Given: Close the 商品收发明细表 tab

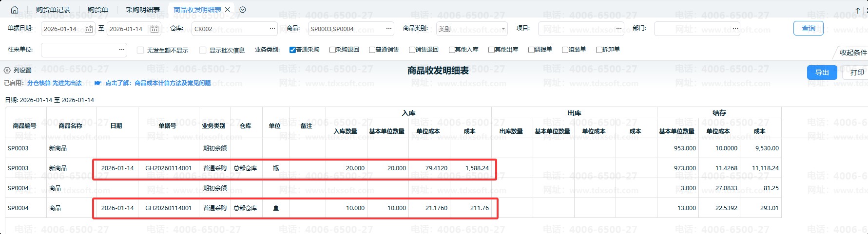Looking at the screenshot, I should click(x=228, y=10).
